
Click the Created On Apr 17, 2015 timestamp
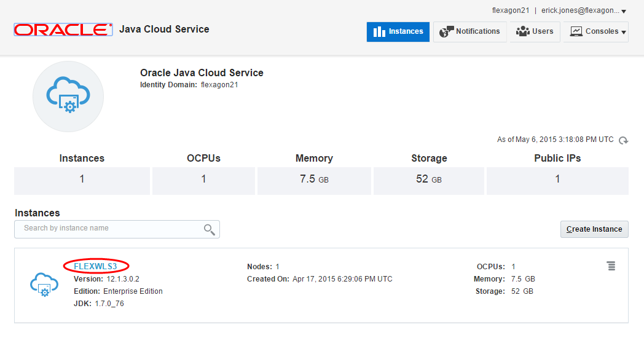(x=342, y=279)
